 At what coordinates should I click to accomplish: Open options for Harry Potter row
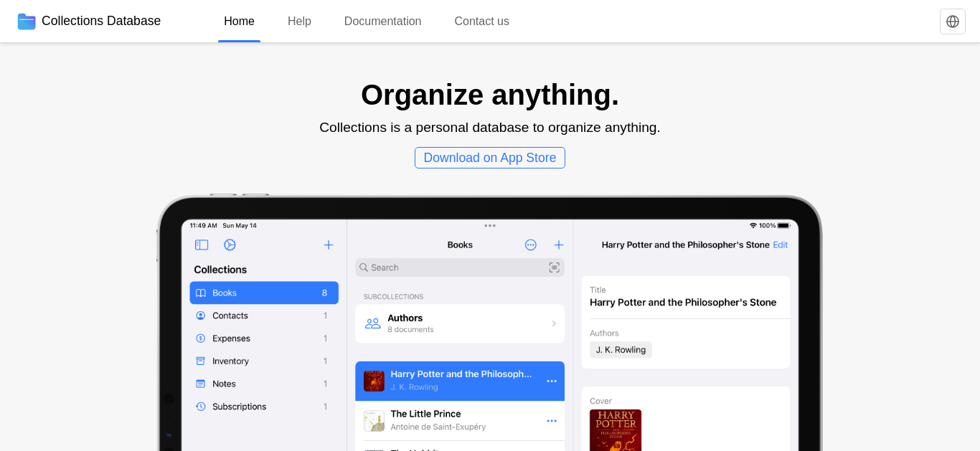coord(552,381)
